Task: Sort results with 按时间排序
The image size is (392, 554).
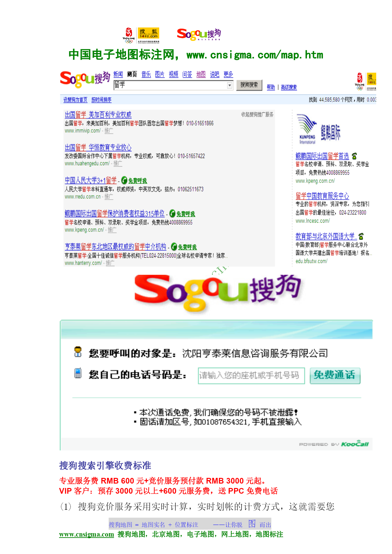Action: pyautogui.click(x=101, y=100)
